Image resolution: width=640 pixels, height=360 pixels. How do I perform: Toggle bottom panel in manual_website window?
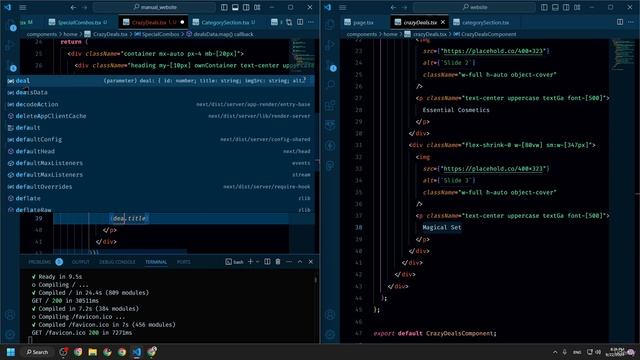pos(236,7)
